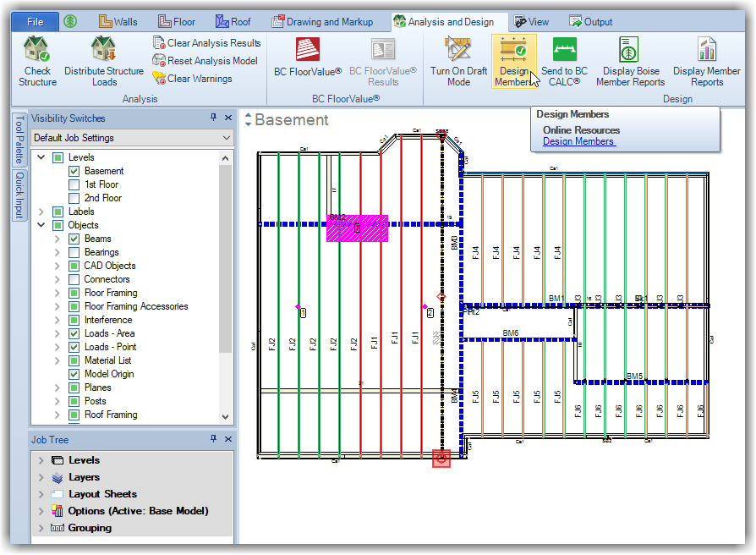Enable the 1st Floor level checkbox

[x=74, y=184]
